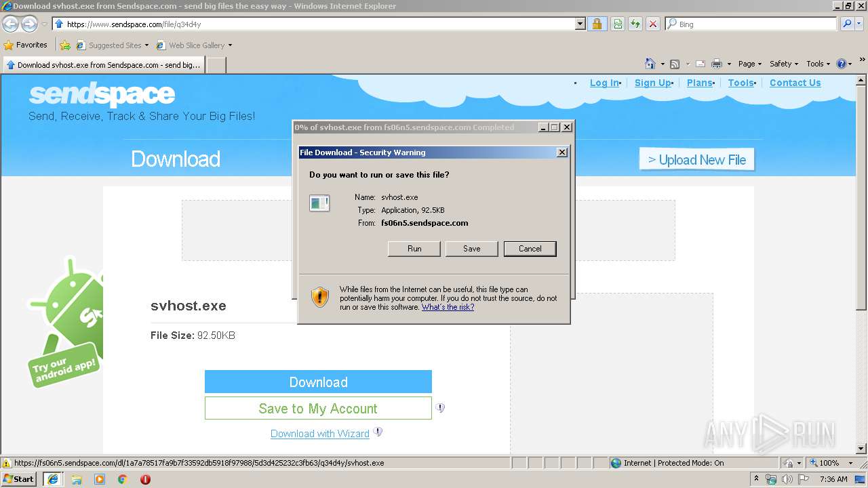Open the Page menu

(750, 64)
